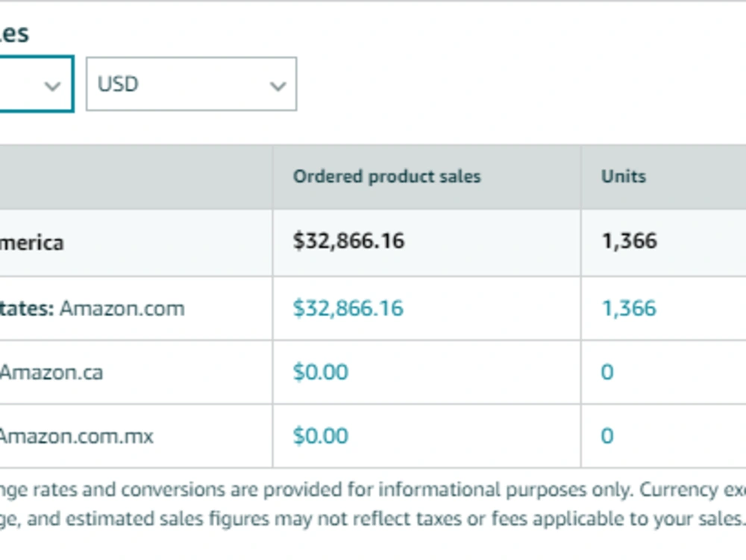Click the bold total sales $32,866.16
The image size is (746, 560).
pyautogui.click(x=348, y=241)
